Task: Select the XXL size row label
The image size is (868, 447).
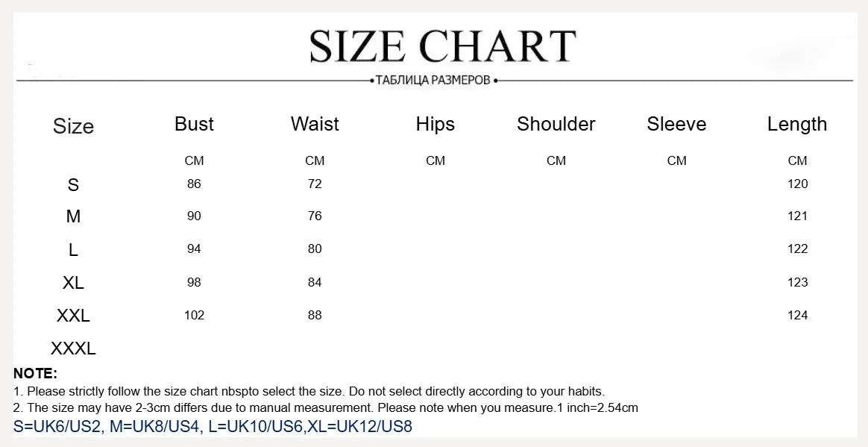Action: pos(73,316)
